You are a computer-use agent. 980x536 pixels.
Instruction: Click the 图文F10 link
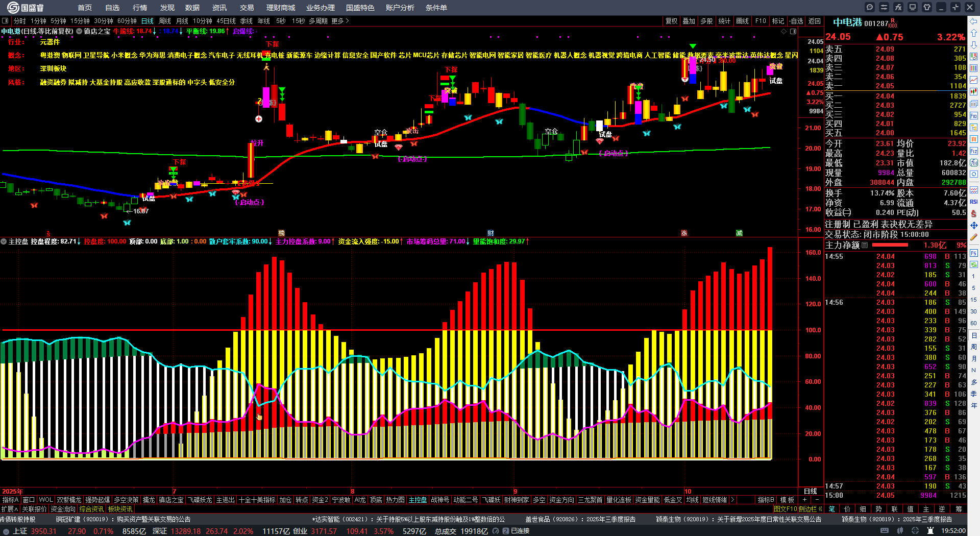click(x=785, y=509)
